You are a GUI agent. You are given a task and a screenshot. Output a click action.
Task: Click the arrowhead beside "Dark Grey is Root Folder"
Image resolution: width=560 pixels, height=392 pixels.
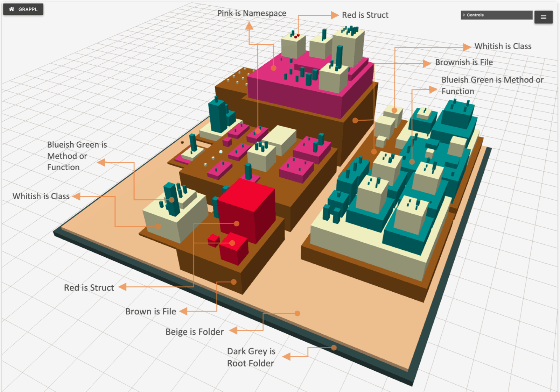tap(287, 357)
